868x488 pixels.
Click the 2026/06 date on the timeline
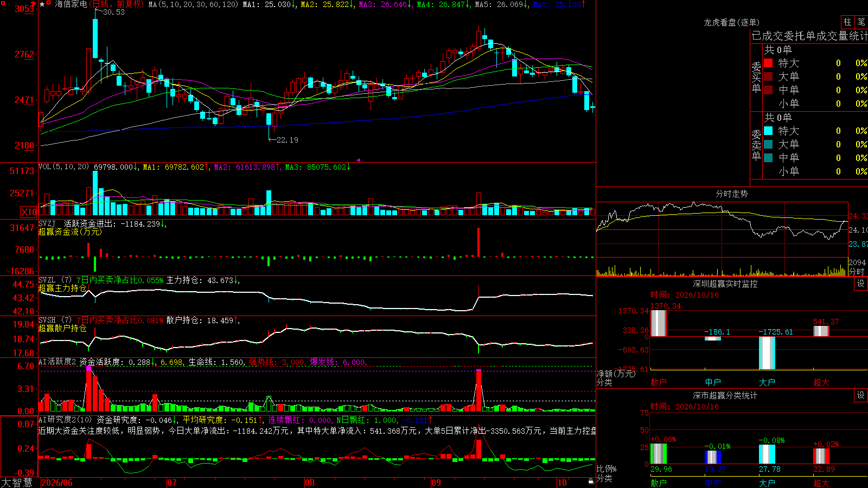click(x=57, y=483)
